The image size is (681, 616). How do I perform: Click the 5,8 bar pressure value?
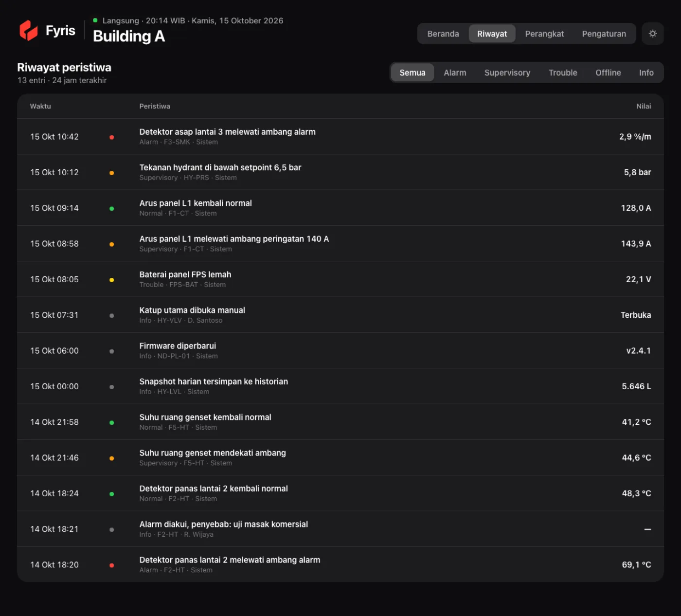637,172
